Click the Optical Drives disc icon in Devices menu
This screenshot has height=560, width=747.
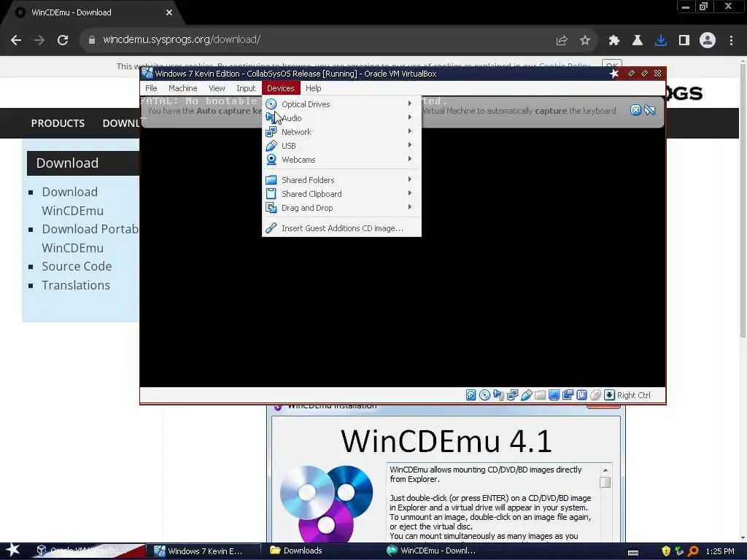tap(271, 104)
